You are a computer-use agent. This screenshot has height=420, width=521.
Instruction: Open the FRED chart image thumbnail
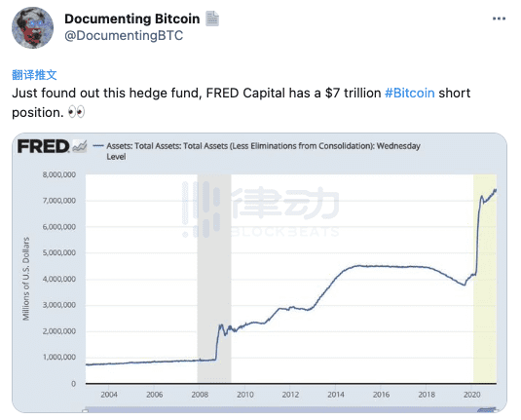point(259,273)
